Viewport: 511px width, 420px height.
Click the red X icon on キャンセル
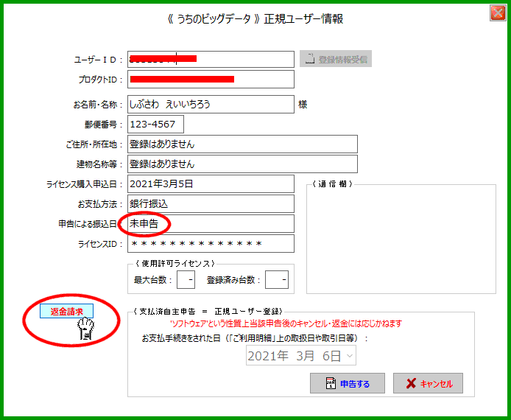coord(412,383)
